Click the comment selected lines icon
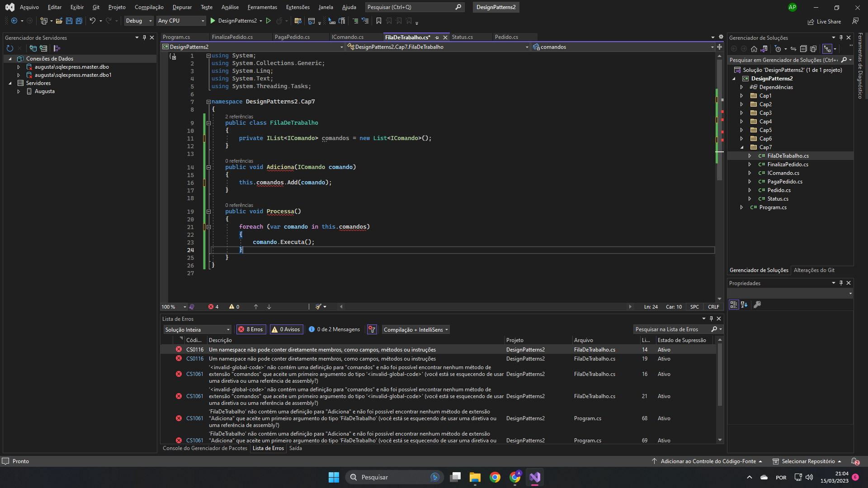 click(x=355, y=21)
